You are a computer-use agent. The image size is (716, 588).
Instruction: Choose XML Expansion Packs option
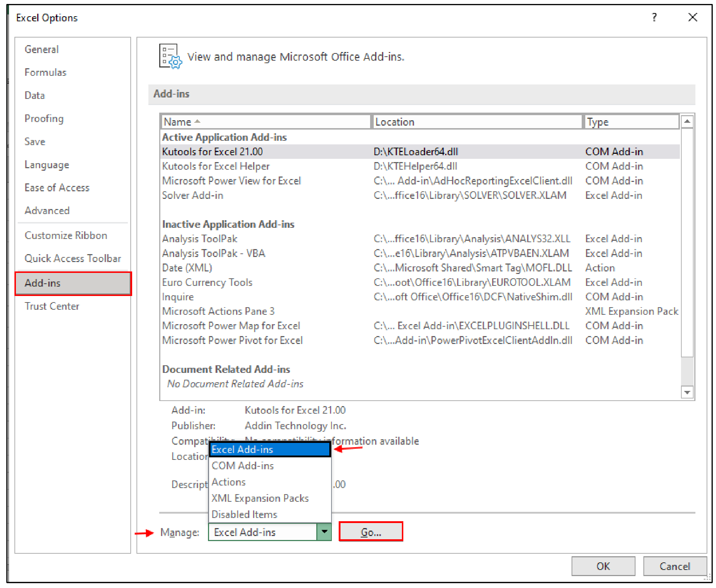point(270,498)
